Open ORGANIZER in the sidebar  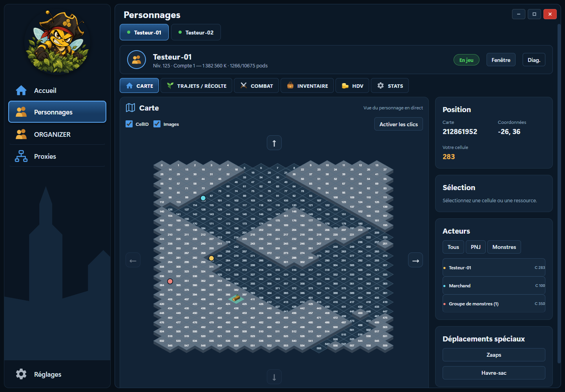pyautogui.click(x=57, y=134)
